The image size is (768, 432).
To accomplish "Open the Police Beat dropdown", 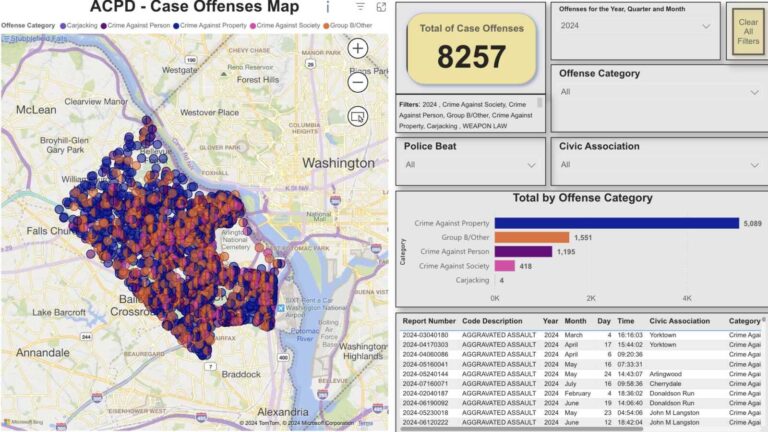I will (470, 165).
